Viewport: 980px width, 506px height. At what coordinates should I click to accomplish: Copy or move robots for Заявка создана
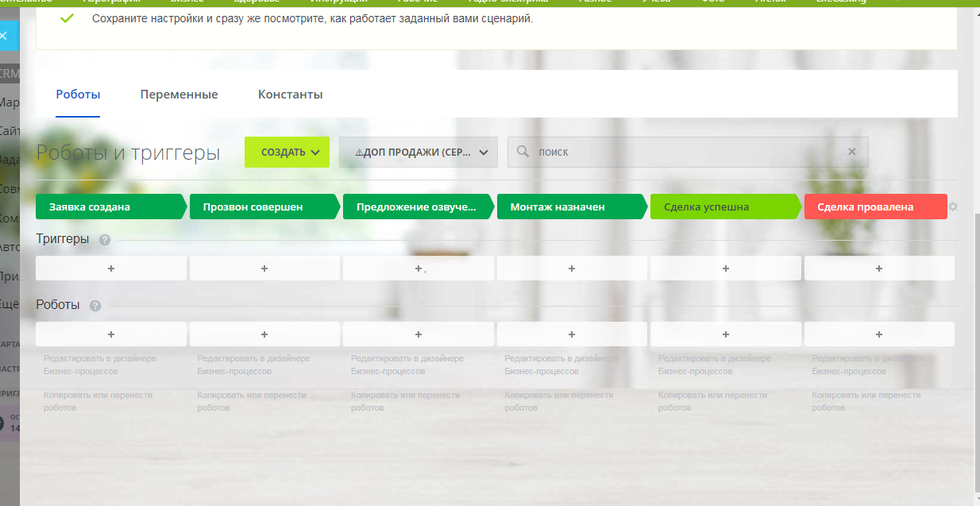click(x=98, y=401)
